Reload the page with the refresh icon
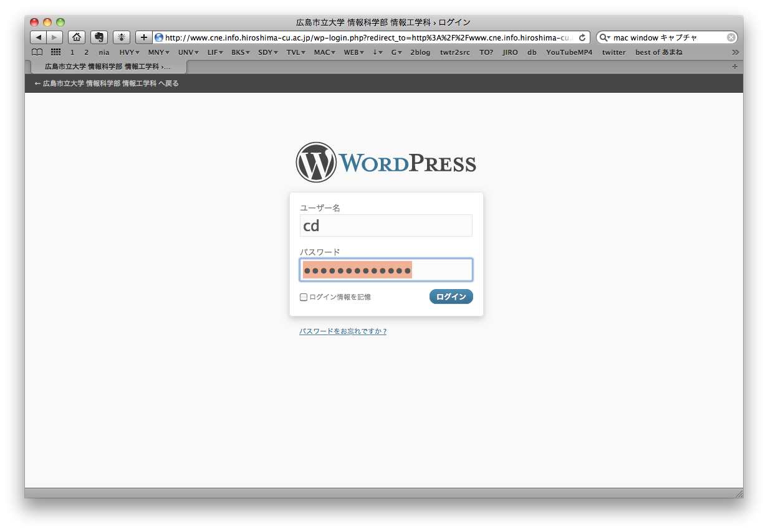768x532 pixels. click(582, 37)
